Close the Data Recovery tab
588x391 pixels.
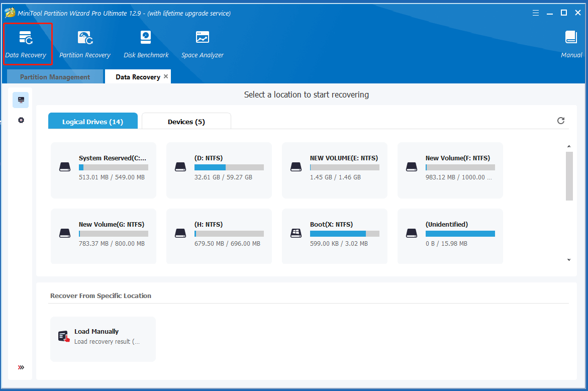(166, 76)
